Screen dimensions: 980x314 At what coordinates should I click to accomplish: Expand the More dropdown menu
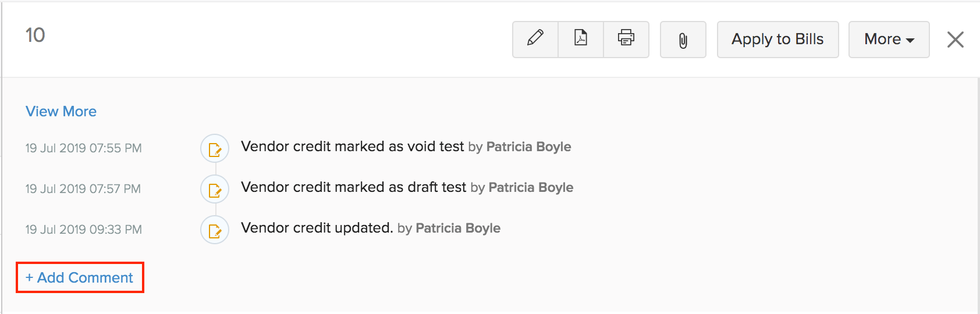889,40
